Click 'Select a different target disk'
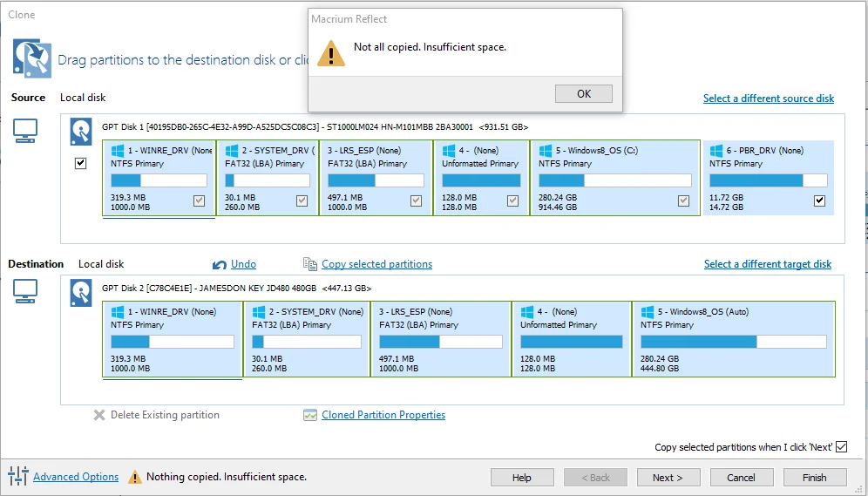 coord(767,264)
